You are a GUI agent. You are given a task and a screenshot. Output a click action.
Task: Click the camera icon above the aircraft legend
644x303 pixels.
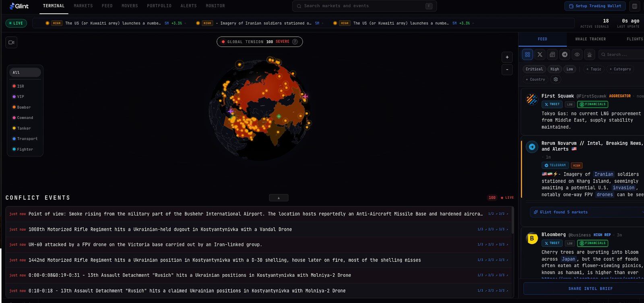point(11,42)
